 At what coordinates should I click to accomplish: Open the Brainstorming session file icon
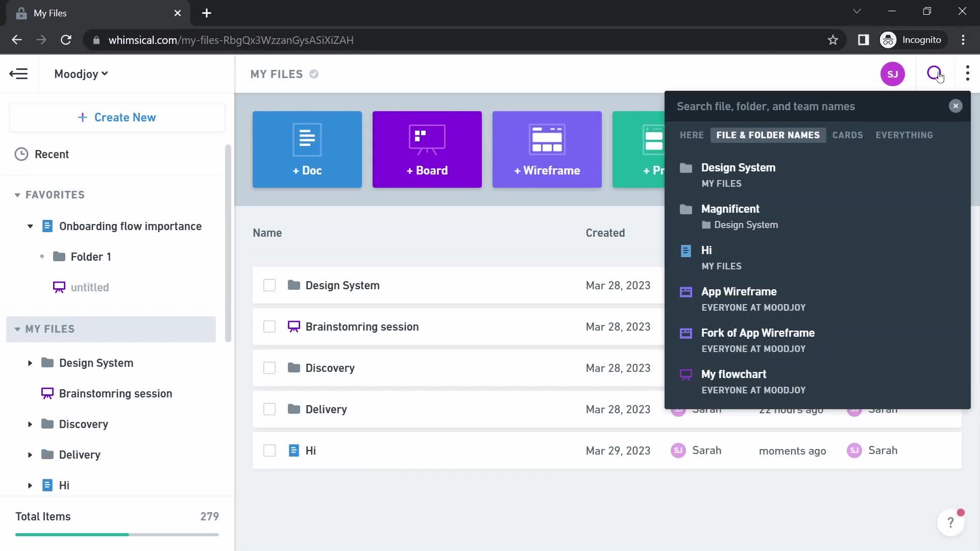point(294,327)
